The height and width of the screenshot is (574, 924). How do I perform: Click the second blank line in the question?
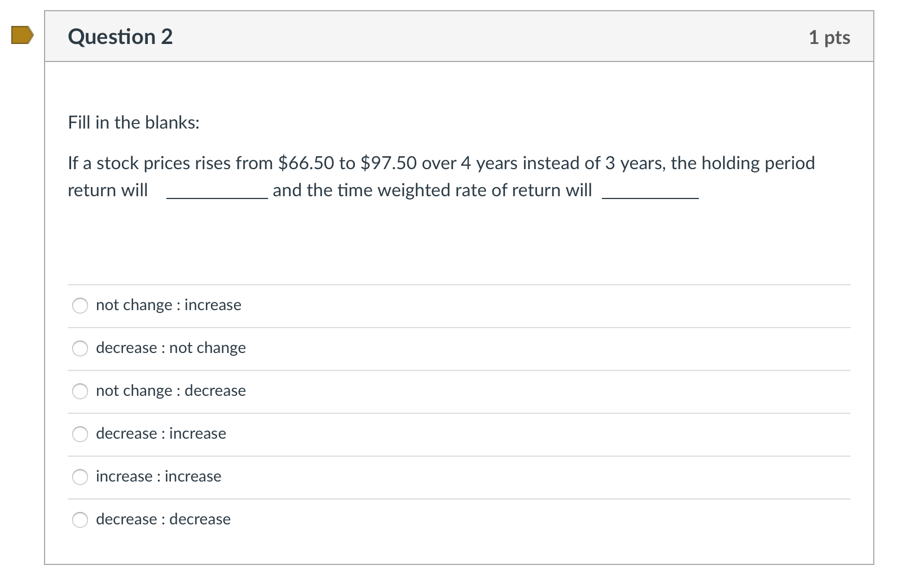tap(649, 194)
